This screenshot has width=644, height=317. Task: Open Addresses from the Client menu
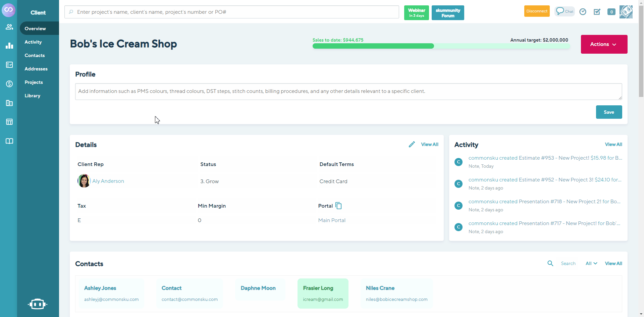pyautogui.click(x=36, y=69)
